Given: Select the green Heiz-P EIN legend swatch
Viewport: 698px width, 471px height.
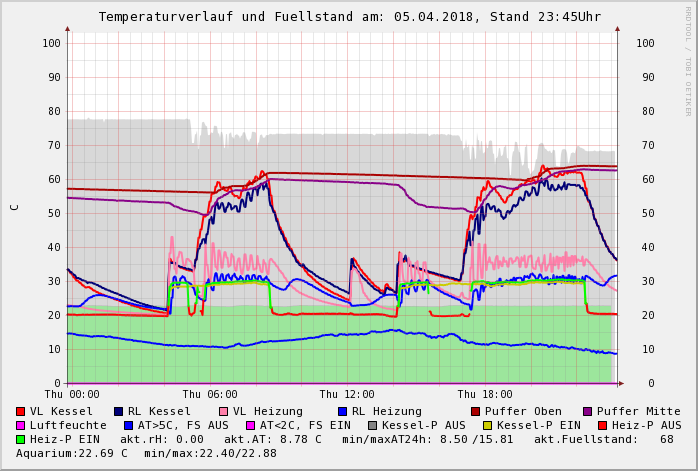Looking at the screenshot, I should (x=21, y=439).
